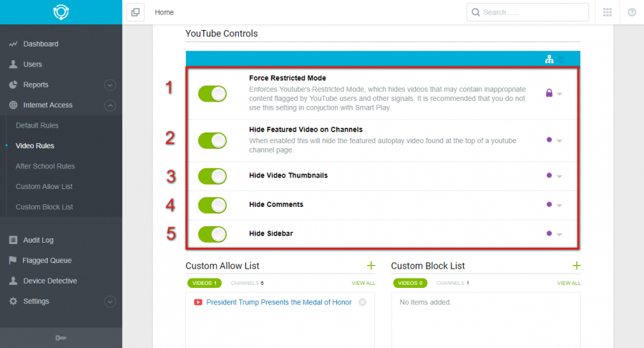644x348 pixels.
Task: Open Custom Allow List sidebar item
Action: click(44, 187)
